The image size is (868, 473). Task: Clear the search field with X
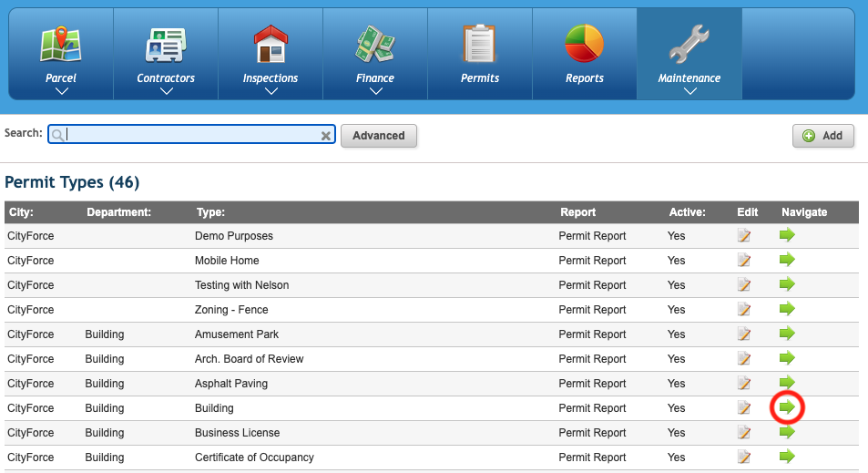326,136
